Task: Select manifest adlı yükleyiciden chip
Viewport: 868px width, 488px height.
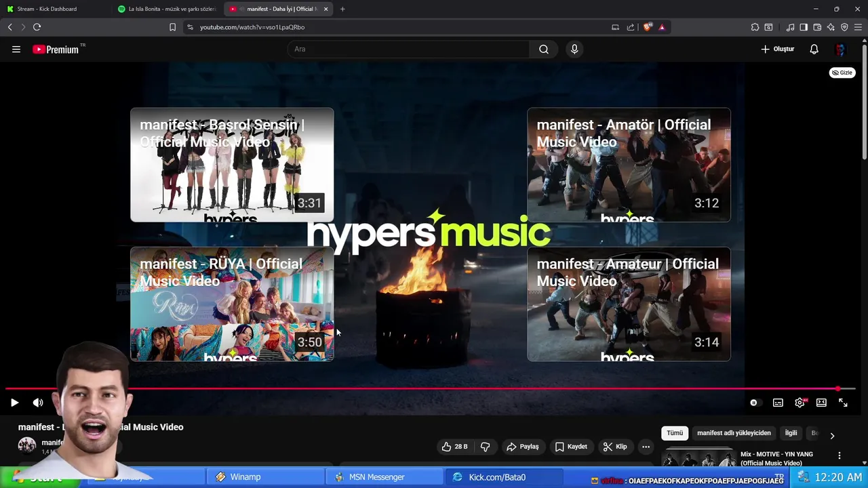Action: [x=734, y=433]
